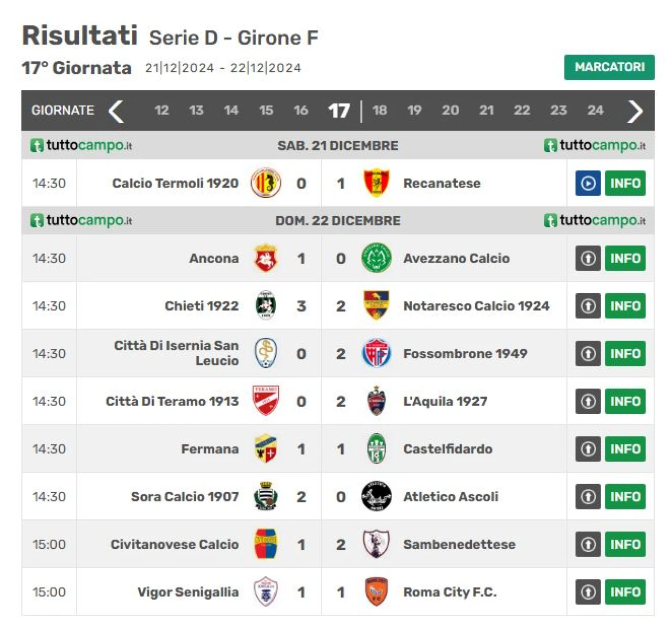Click the Calcio Termoli 1920 crest
This screenshot has height=629, width=672.
click(266, 183)
